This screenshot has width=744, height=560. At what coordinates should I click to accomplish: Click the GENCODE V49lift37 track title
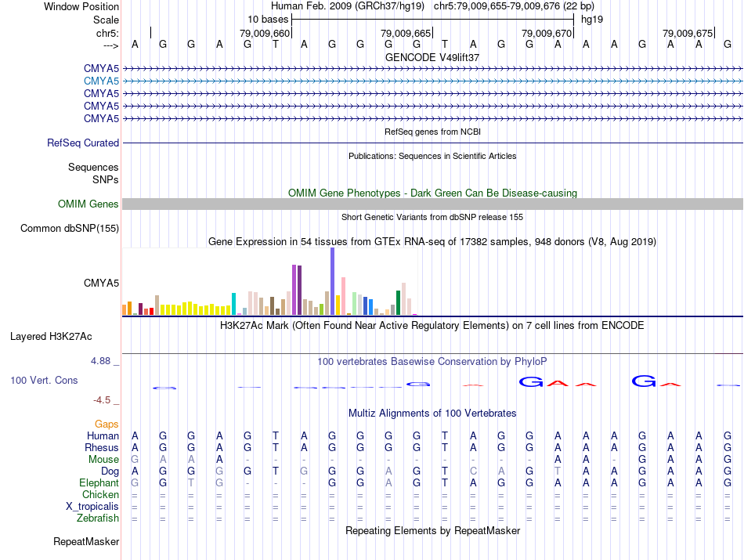point(432,58)
